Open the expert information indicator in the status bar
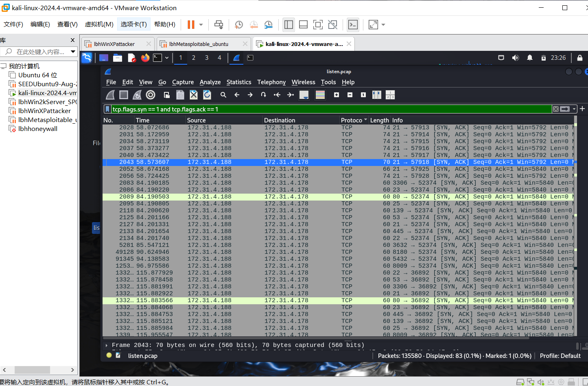This screenshot has height=386, width=588. pos(109,355)
